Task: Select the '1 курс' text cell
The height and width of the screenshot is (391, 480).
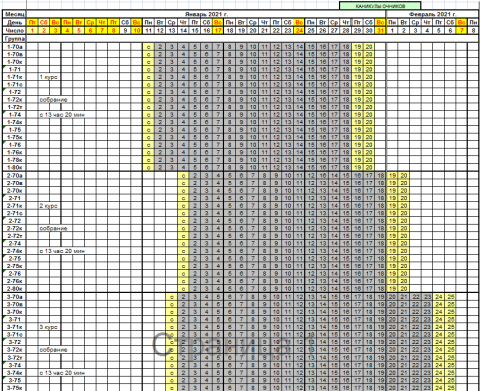Action: [48, 77]
